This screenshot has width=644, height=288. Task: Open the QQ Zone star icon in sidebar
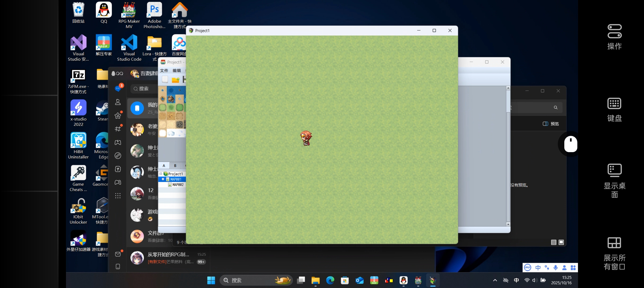coord(118,115)
